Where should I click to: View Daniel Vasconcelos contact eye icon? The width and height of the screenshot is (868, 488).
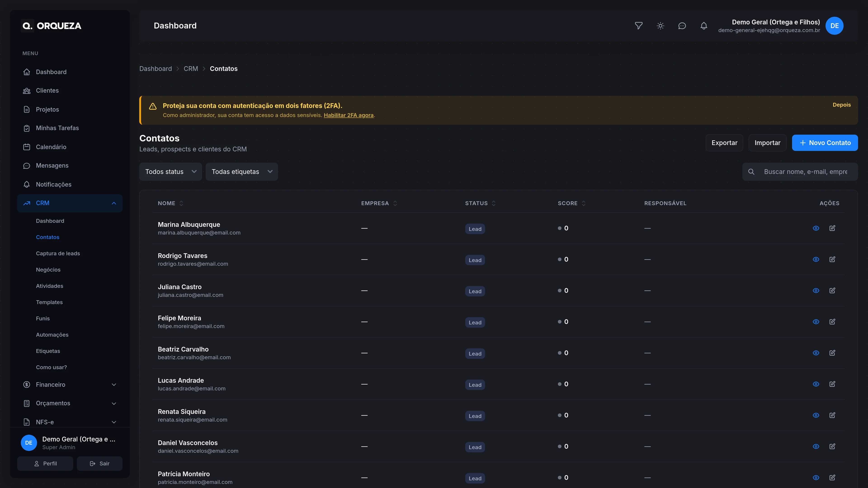tap(816, 447)
